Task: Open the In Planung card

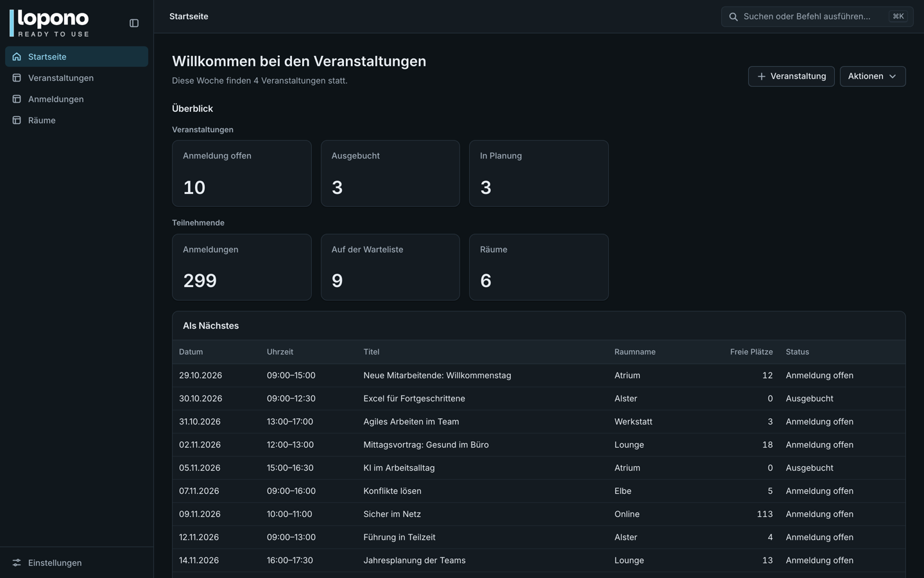Action: [x=539, y=173]
